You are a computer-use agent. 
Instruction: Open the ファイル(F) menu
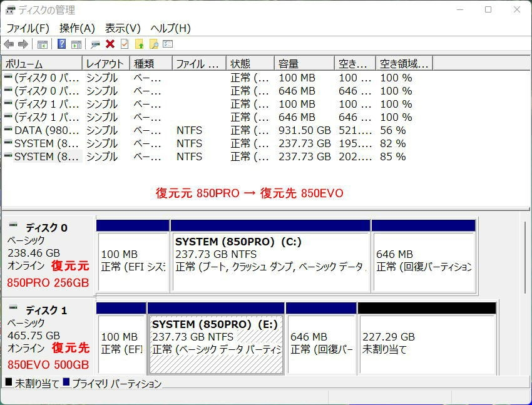point(28,28)
